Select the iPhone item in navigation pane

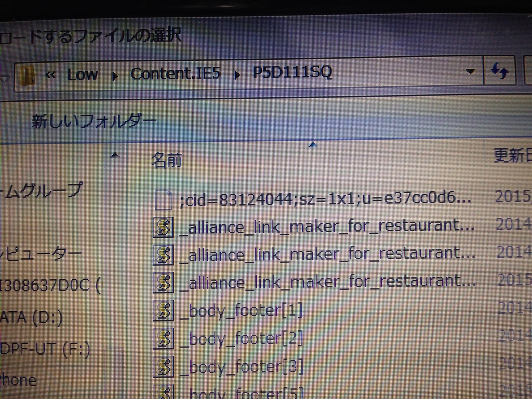pyautogui.click(x=18, y=380)
